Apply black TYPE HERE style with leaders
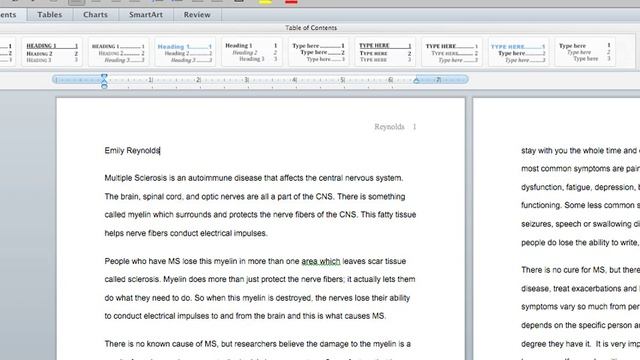Image resolution: width=640 pixels, height=360 pixels. coord(451,52)
